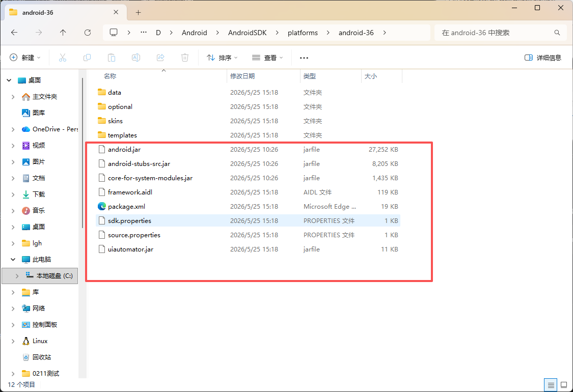Image resolution: width=573 pixels, height=392 pixels.
Task: Click the This PC monitor icon in address bar
Action: click(114, 33)
